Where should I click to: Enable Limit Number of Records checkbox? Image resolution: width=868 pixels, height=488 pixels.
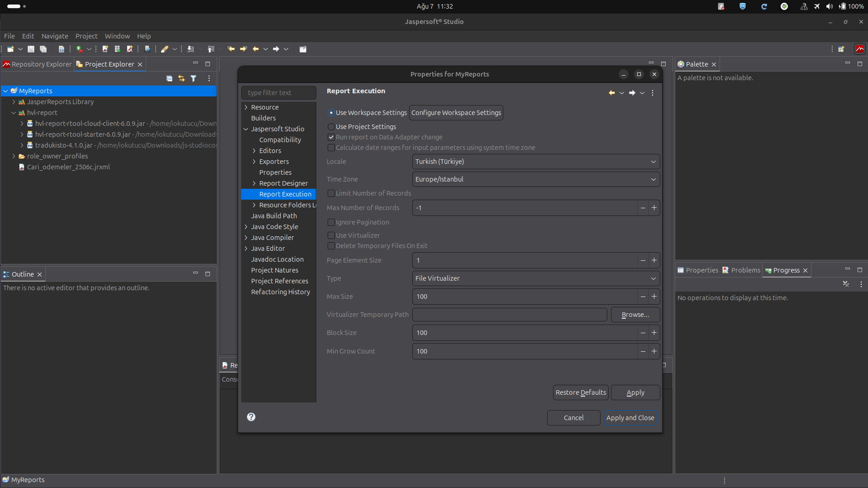coord(331,193)
